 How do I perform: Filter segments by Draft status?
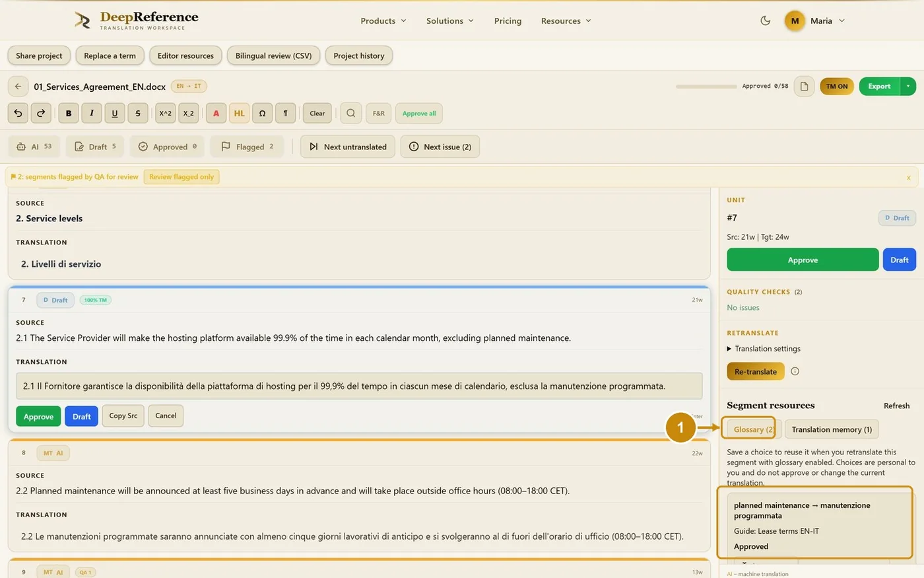[96, 147]
